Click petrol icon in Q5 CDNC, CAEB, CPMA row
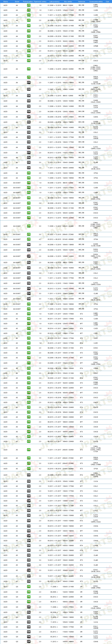The image size is (112, 644). pyautogui.click(x=29, y=587)
